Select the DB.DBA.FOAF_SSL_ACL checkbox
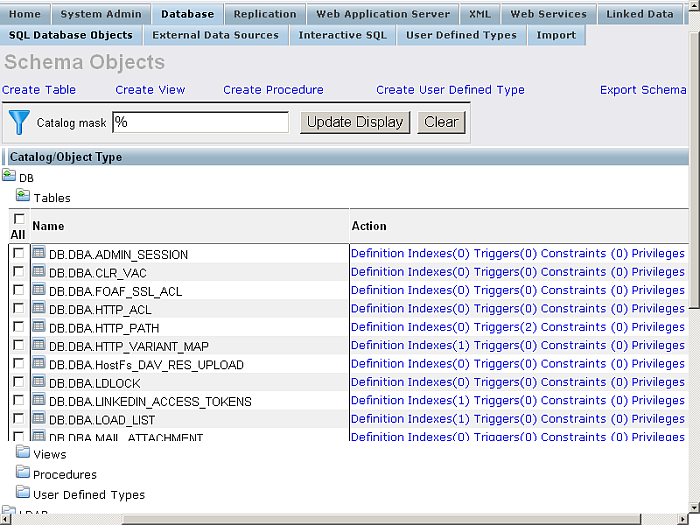 click(x=19, y=290)
